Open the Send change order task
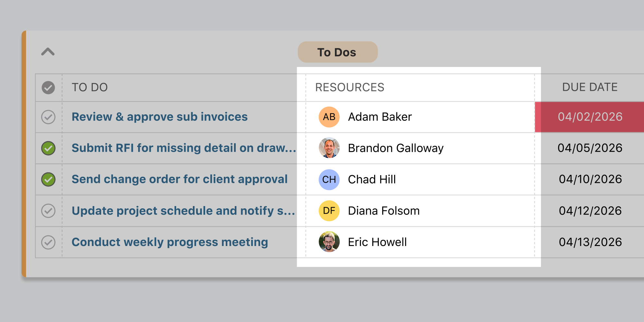 click(x=180, y=179)
